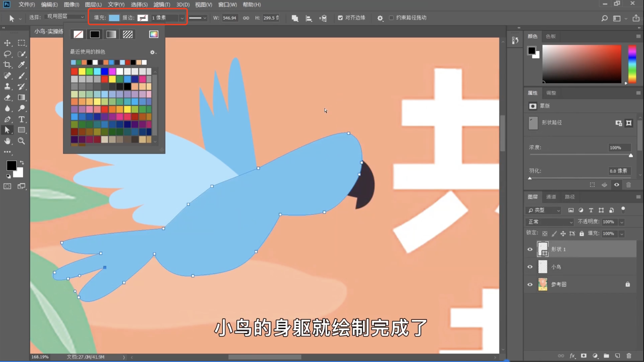Click the width W input field

[229, 18]
